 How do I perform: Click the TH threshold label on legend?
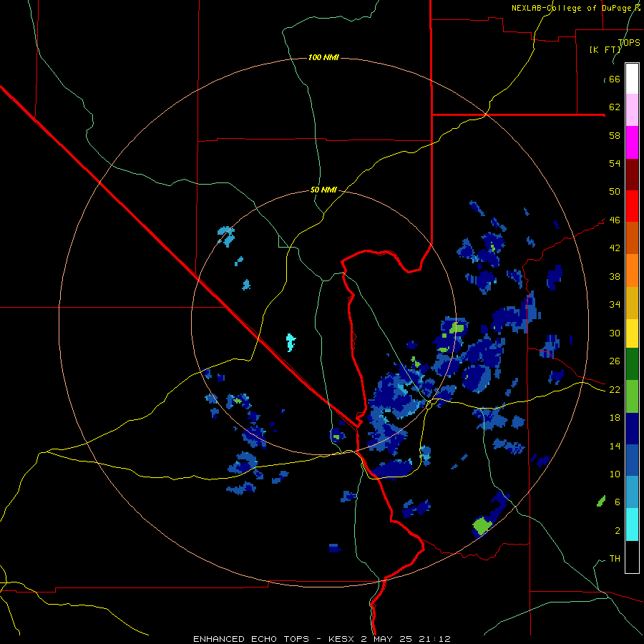(x=615, y=559)
